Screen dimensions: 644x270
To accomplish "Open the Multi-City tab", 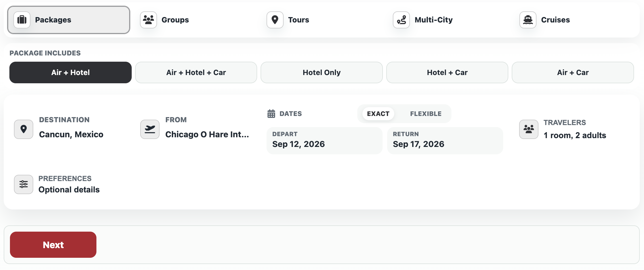I will [x=448, y=20].
